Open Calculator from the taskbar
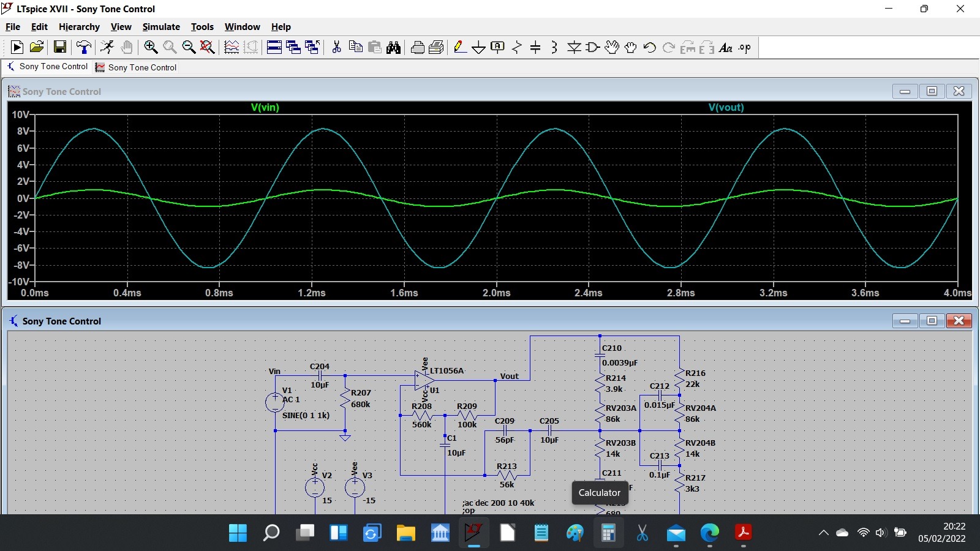Screen dimensions: 980x551 pyautogui.click(x=608, y=533)
